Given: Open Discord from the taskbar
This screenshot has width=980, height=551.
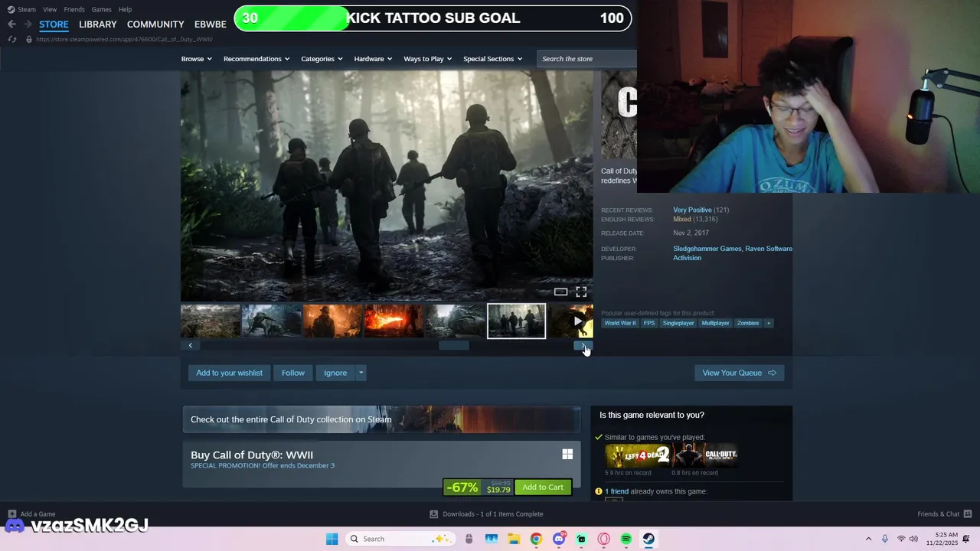Looking at the screenshot, I should 559,539.
